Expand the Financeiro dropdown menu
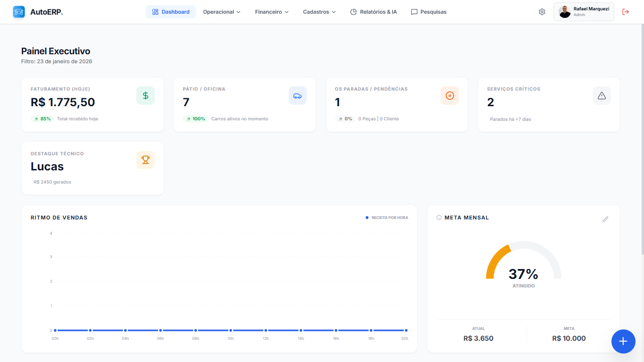644x362 pixels. coord(272,12)
